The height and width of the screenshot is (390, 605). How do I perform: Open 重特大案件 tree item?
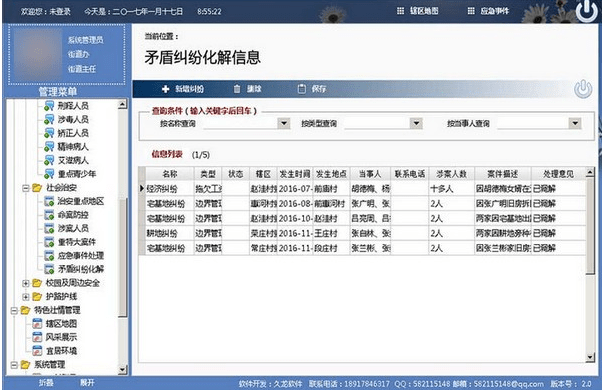point(77,242)
